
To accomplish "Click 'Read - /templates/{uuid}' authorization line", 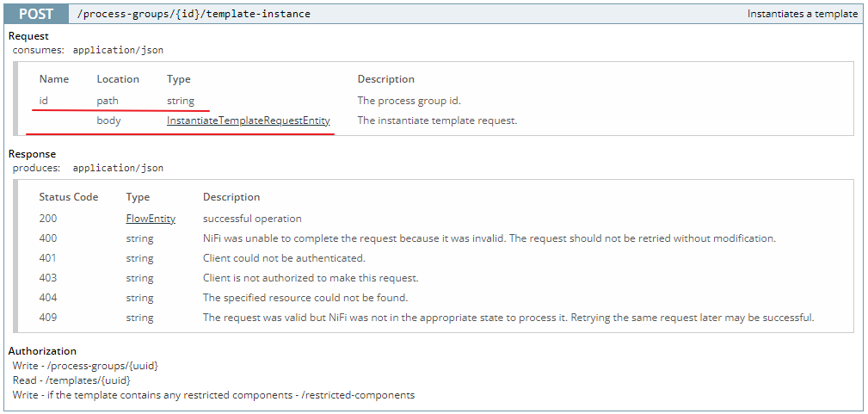I will (x=72, y=380).
